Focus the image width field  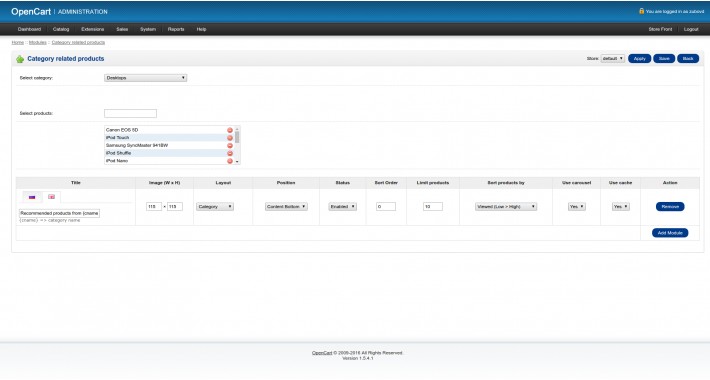(154, 207)
